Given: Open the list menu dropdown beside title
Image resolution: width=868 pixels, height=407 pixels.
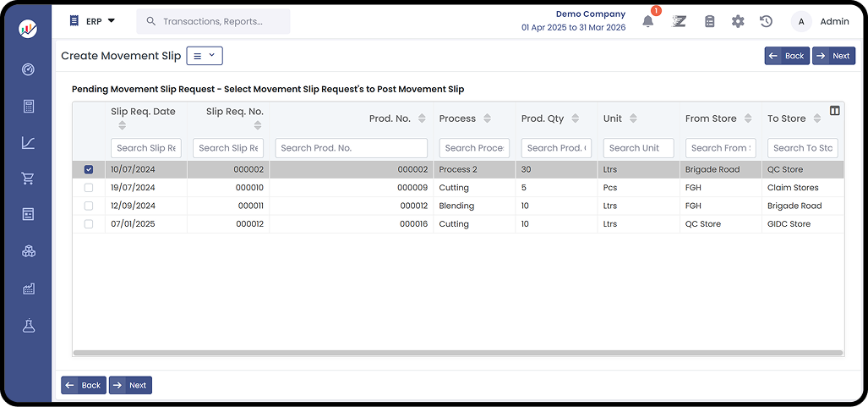Looking at the screenshot, I should click(204, 56).
